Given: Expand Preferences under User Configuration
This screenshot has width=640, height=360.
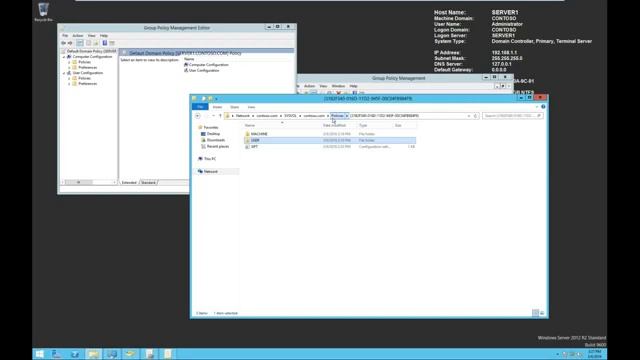Looking at the screenshot, I should [69, 83].
